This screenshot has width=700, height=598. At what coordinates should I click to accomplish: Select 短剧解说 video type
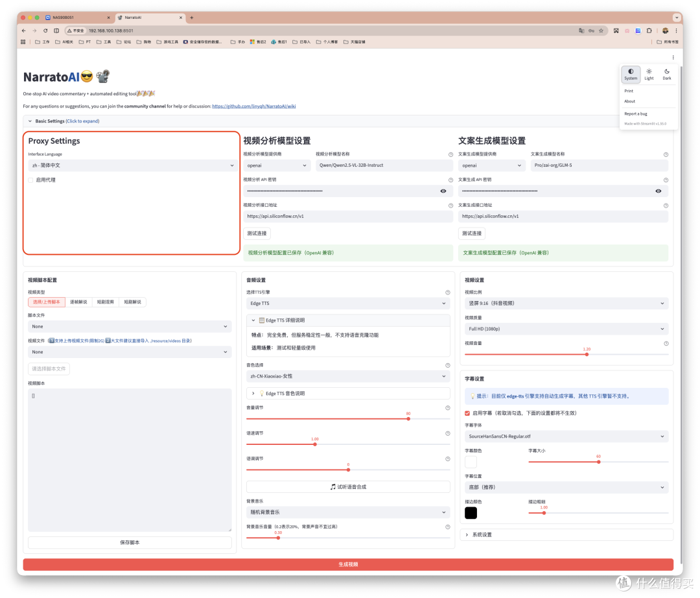[x=132, y=302]
